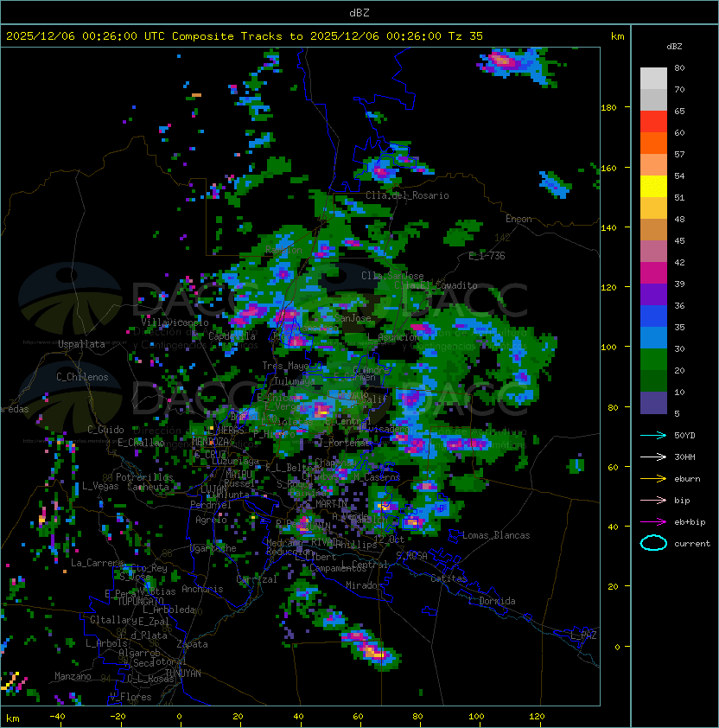The height and width of the screenshot is (728, 719).
Task: Click the 70 dBZ gray color swatch
Action: 653,99
